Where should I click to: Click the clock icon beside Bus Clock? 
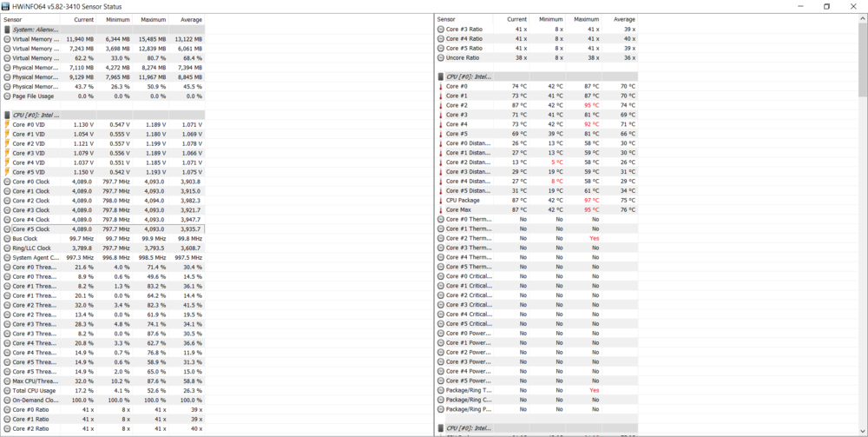pos(7,238)
